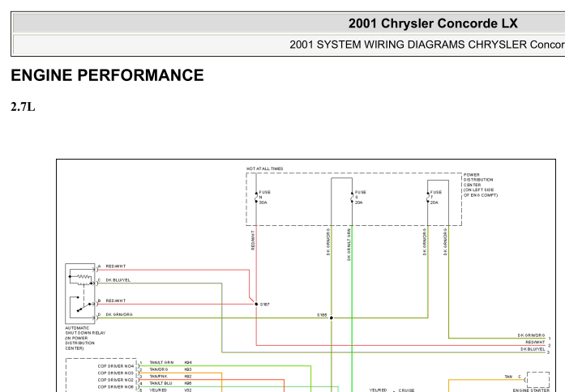565x392 pixels.
Task: Click the S167 splice label
Action: pos(264,305)
